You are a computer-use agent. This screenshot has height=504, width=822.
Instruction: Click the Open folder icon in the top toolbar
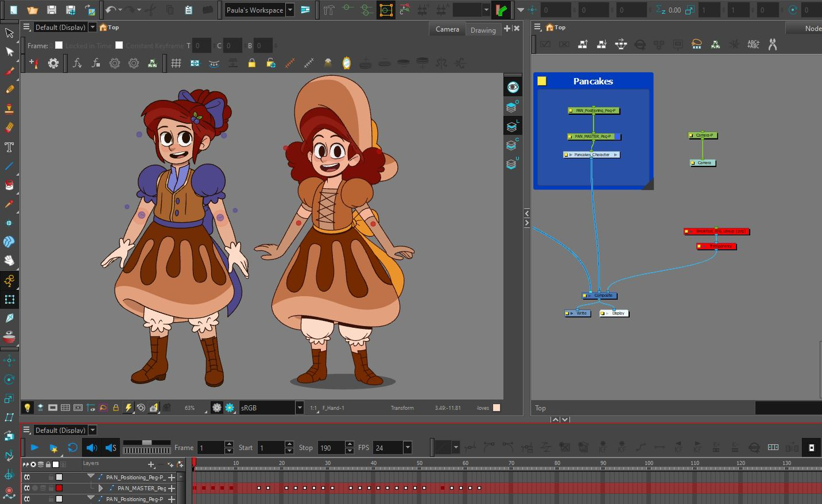click(x=33, y=10)
